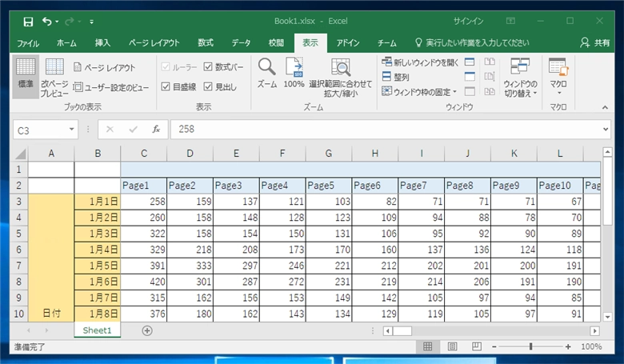The height and width of the screenshot is (364, 624).
Task: Open the アドイン tab
Action: [348, 43]
